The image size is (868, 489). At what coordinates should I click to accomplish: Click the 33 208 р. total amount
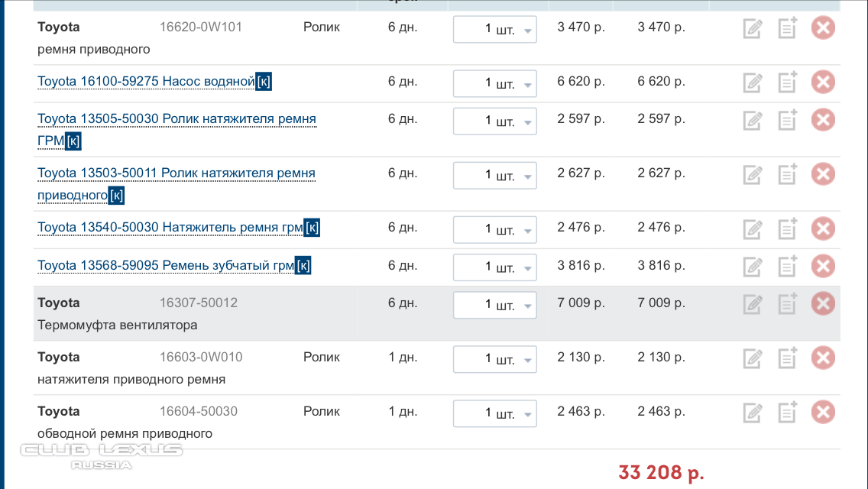point(661,472)
